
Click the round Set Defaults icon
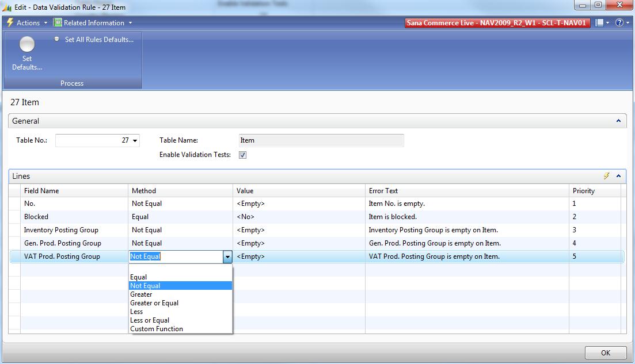26,44
